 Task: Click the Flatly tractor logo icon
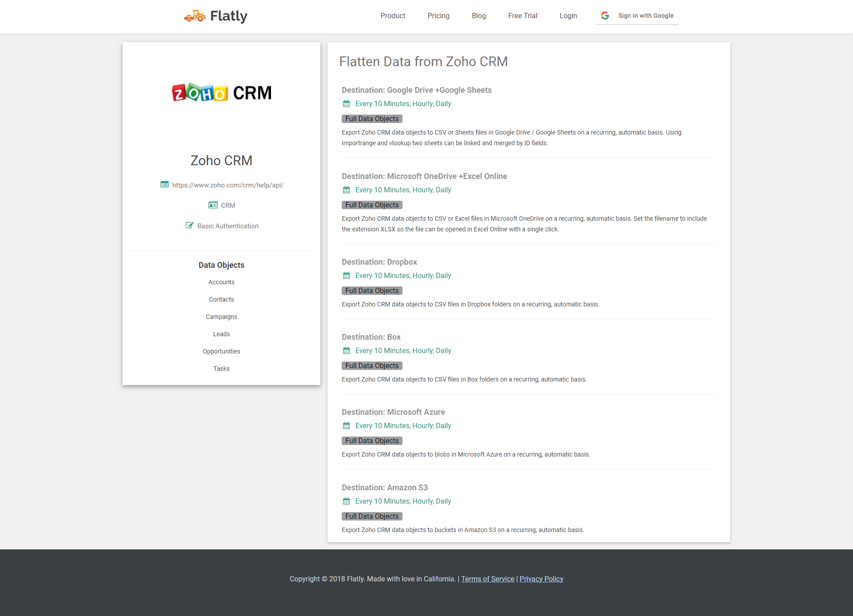pos(195,16)
